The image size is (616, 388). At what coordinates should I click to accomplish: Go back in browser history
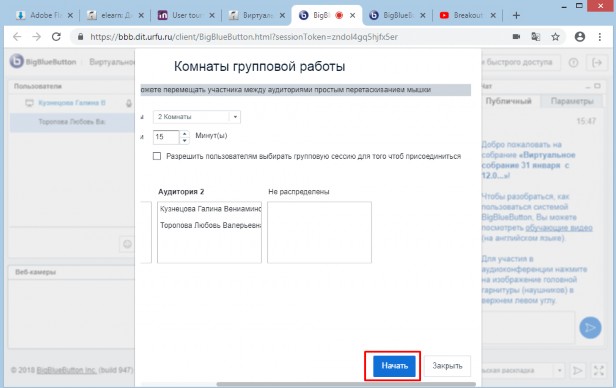pyautogui.click(x=17, y=37)
